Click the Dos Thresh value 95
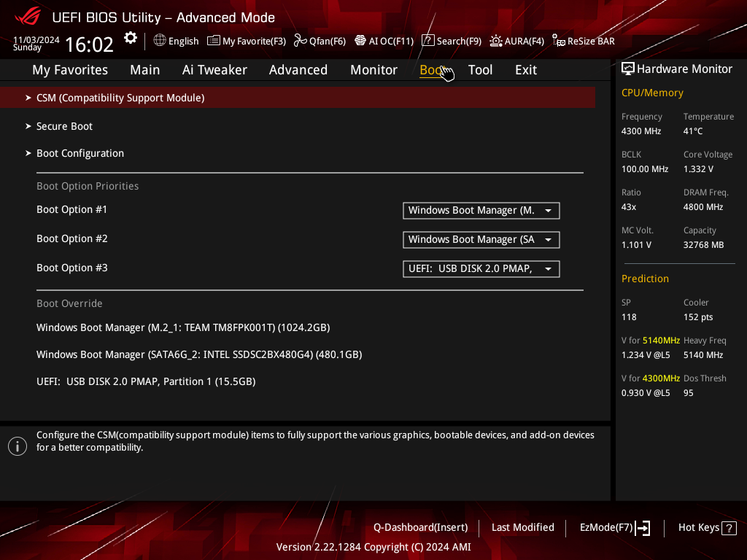The image size is (747, 560). tap(689, 393)
